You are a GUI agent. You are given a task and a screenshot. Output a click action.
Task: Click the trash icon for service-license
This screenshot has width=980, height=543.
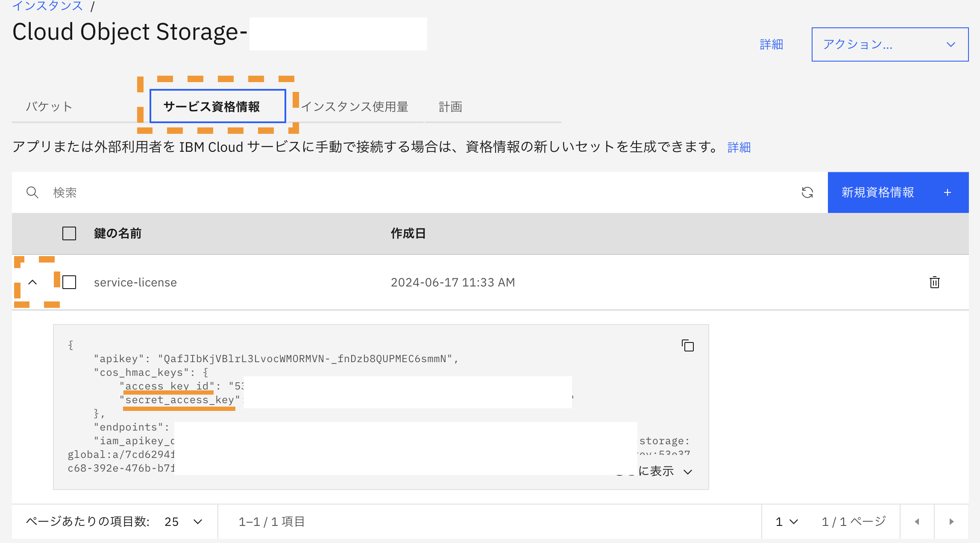(x=934, y=282)
